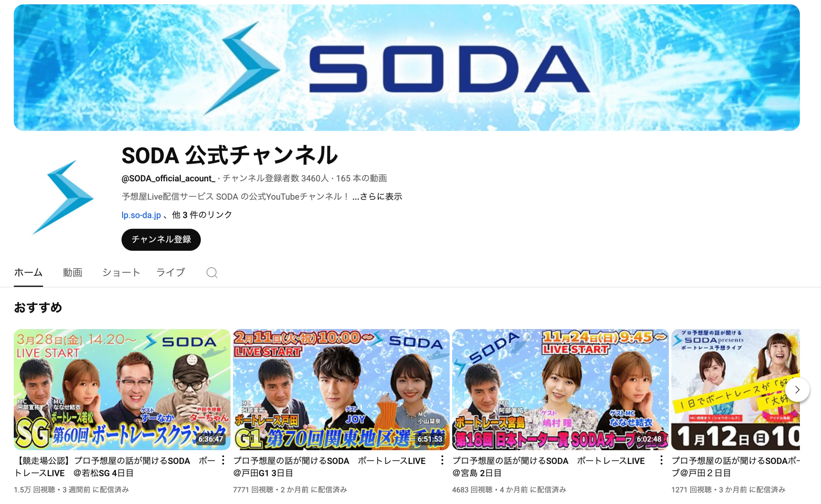Click title プロ予想屋の話が聞けるSODA @戸田G1 3日目
Viewport: 821px width, 504px height.
click(x=329, y=467)
